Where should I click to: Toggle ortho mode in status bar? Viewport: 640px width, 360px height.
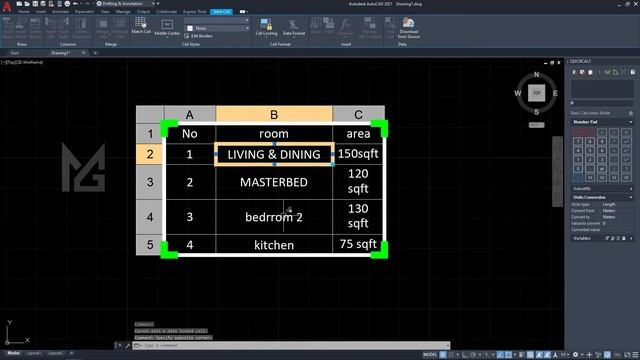pos(464,355)
